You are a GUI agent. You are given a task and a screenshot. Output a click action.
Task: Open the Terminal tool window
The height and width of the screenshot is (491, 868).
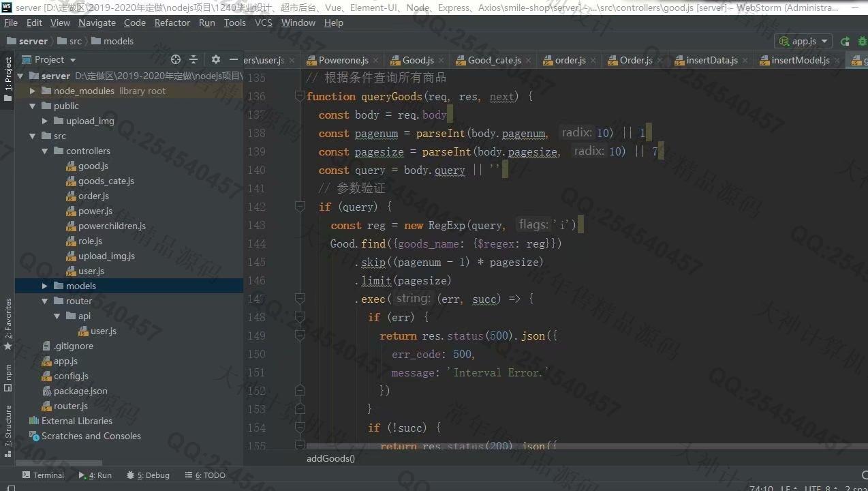(x=43, y=475)
